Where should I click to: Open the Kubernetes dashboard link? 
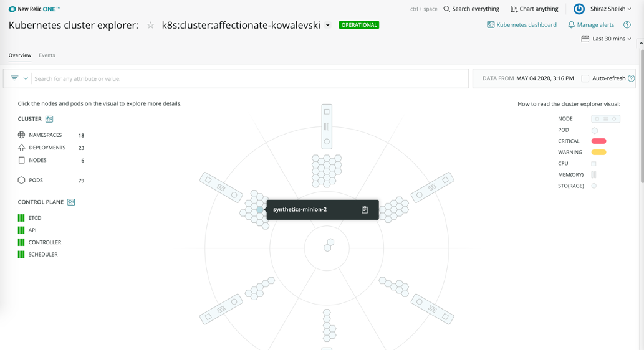522,25
